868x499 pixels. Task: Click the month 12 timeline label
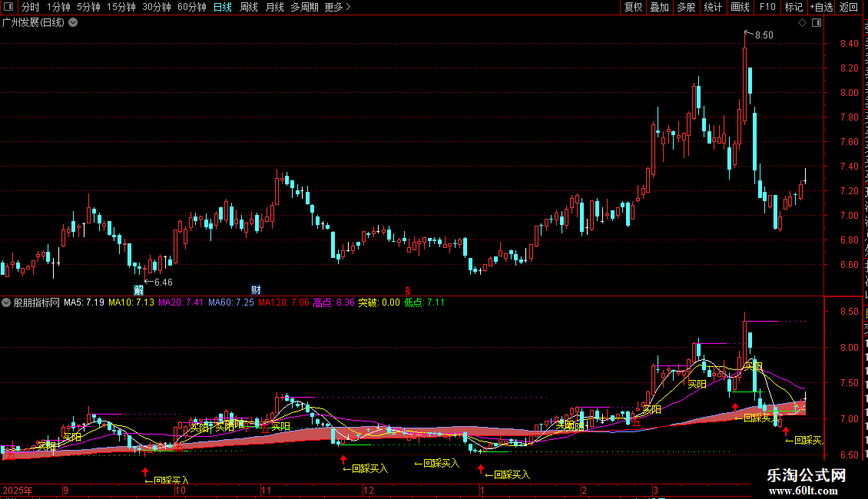coord(369,490)
